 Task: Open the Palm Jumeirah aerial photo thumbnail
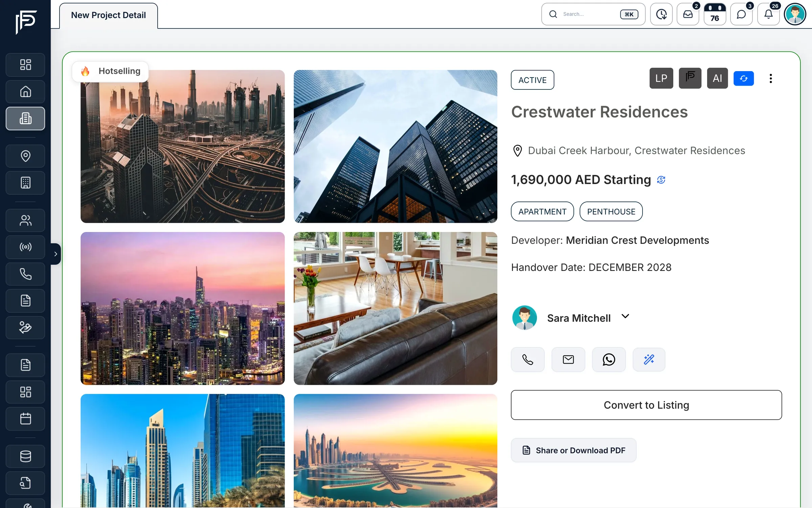(396, 451)
